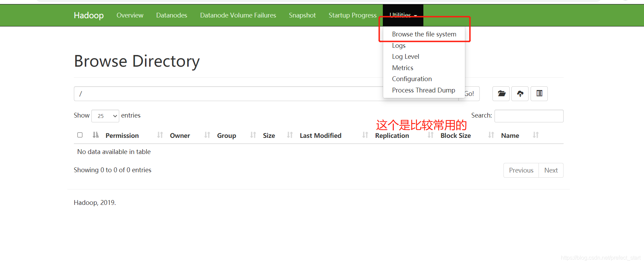Click the Last Modified column header text

[320, 135]
